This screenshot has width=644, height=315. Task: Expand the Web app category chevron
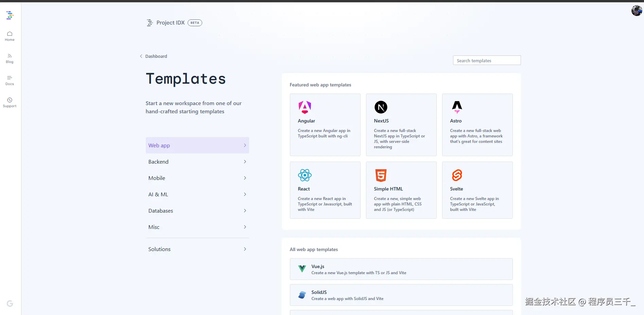[x=245, y=145]
